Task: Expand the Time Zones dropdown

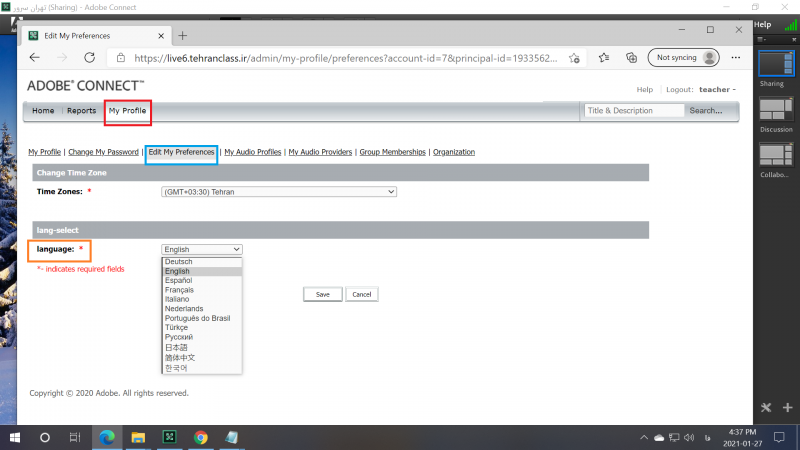Action: click(x=279, y=192)
